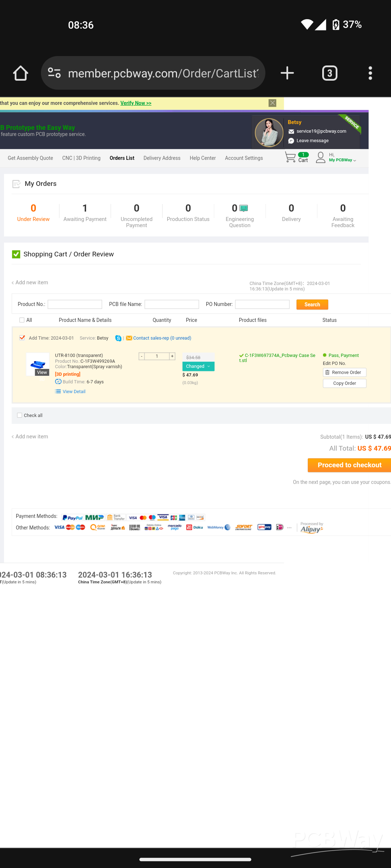Click the mercado pago logo
Screen dimensions: 391x868
[175, 527]
